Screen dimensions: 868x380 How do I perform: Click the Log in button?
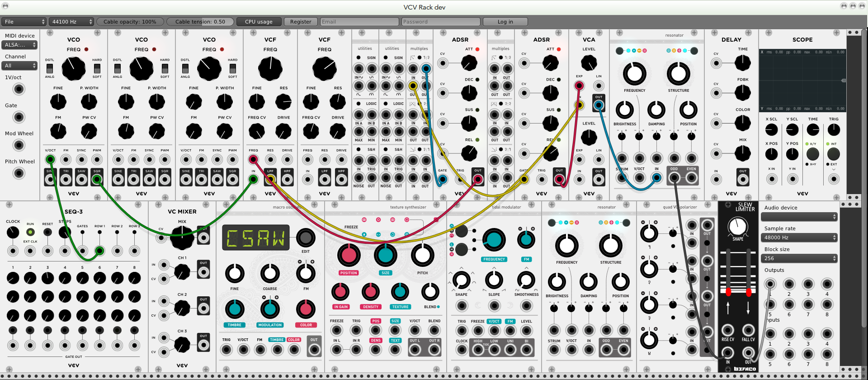[505, 22]
